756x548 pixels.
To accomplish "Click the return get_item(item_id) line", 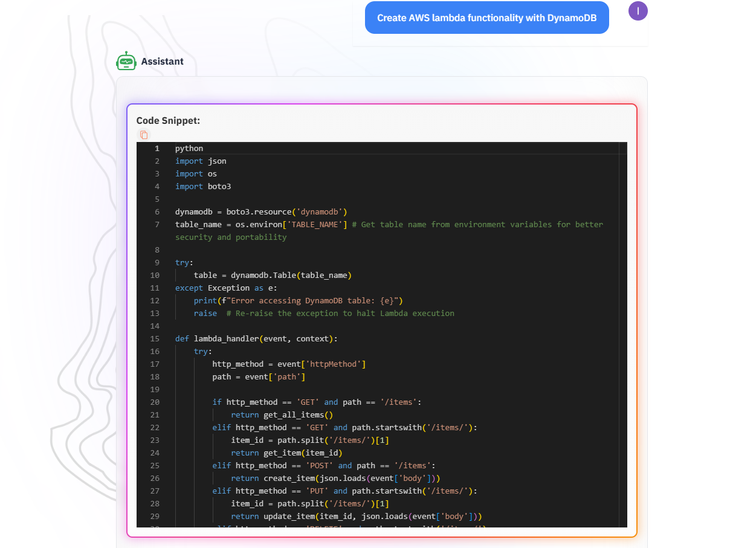I will [286, 453].
